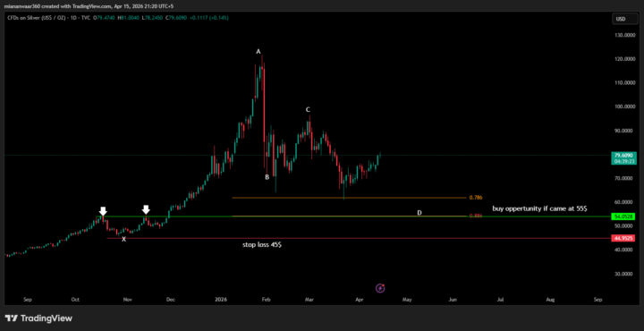Click the 70.0000 price axis label

[625, 178]
